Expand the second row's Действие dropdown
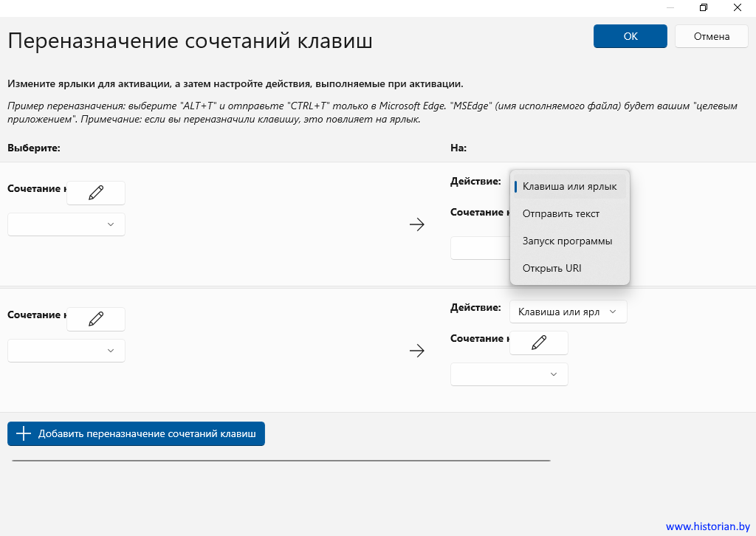Viewport: 756px width, 536px height. pyautogui.click(x=568, y=312)
